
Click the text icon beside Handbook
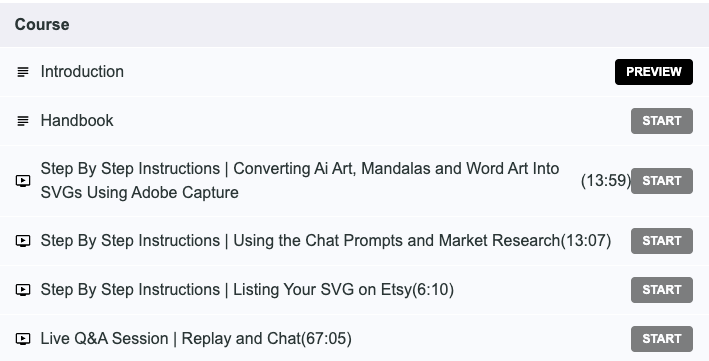coord(23,121)
